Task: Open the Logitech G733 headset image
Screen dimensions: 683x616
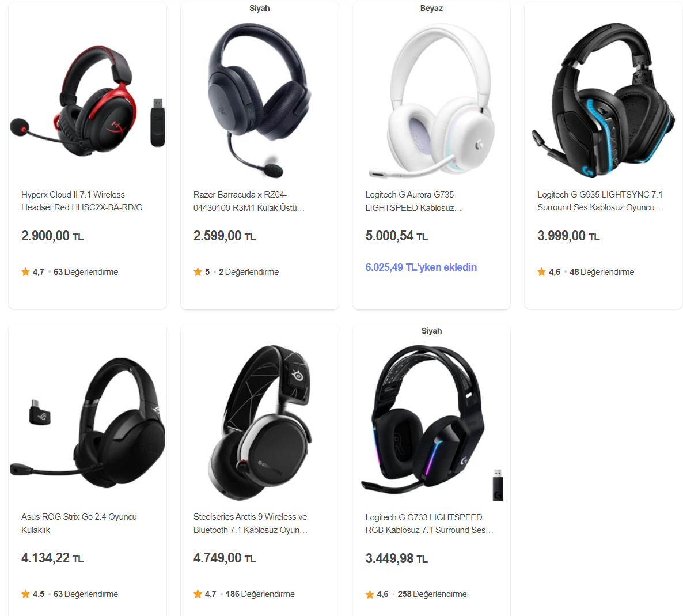Action: click(x=431, y=422)
